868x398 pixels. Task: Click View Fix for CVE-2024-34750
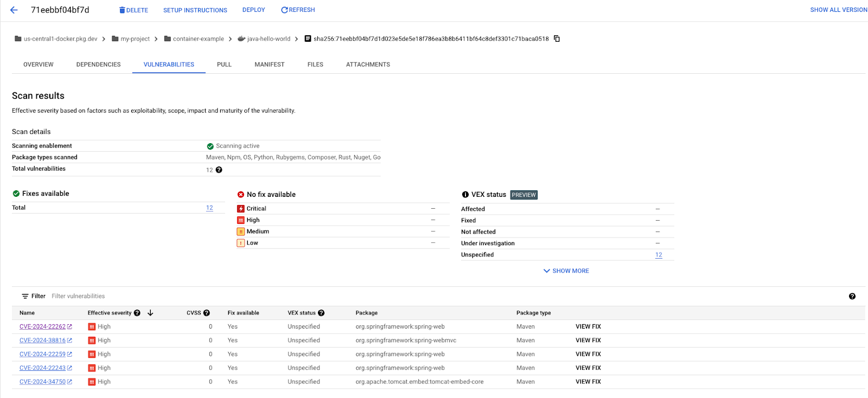point(588,382)
